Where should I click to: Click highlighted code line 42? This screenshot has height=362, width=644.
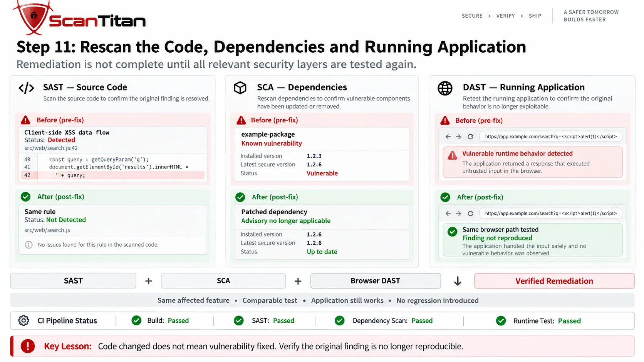pyautogui.click(x=113, y=175)
